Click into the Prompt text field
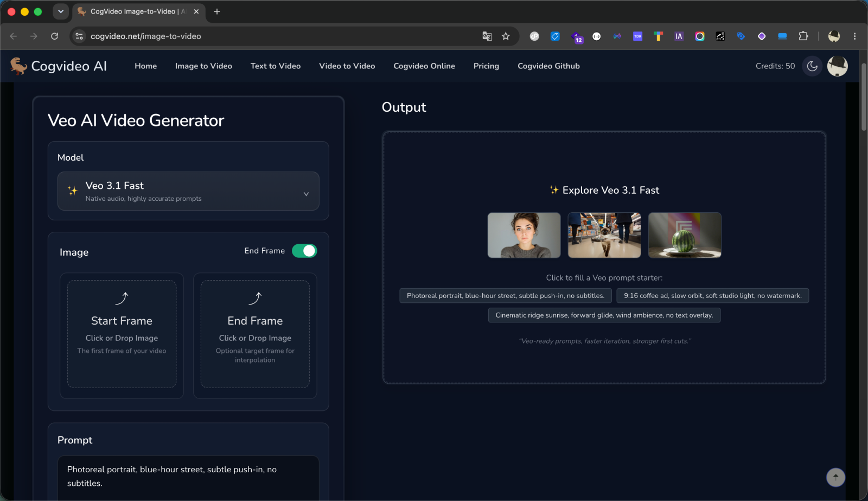The height and width of the screenshot is (501, 868). pyautogui.click(x=188, y=478)
